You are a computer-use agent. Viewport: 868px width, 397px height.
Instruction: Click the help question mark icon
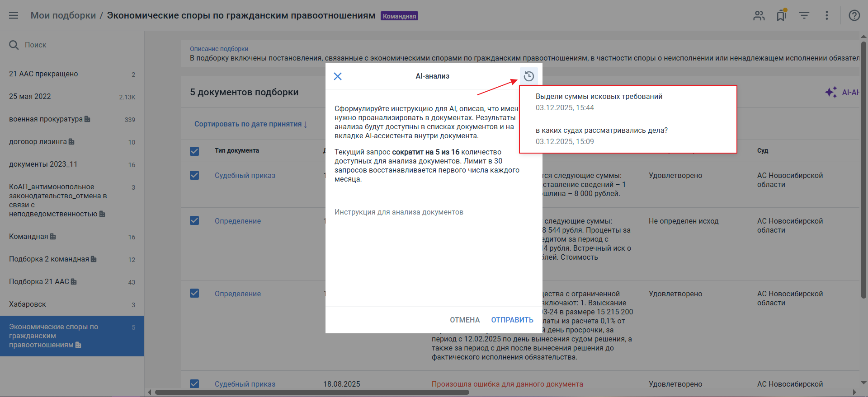tap(854, 15)
